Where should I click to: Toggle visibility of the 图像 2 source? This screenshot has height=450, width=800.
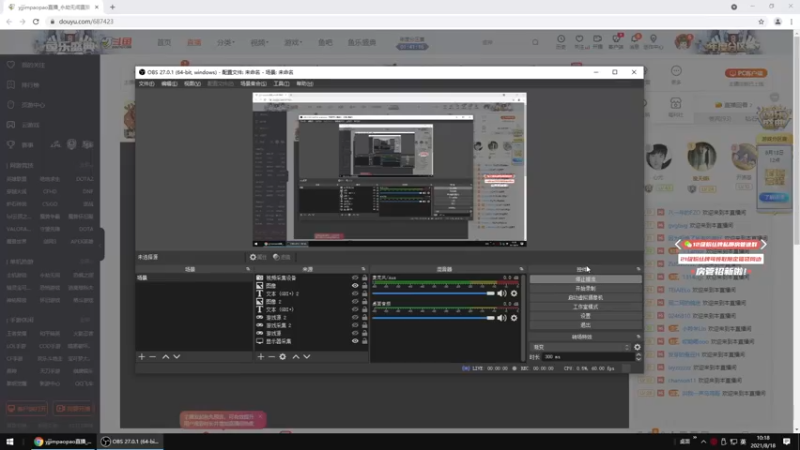pyautogui.click(x=355, y=302)
